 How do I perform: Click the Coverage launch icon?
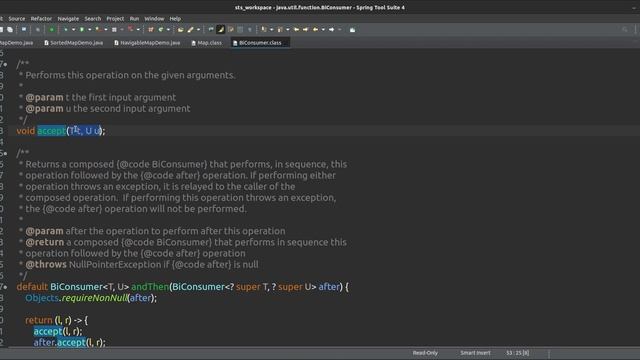(x=98, y=29)
